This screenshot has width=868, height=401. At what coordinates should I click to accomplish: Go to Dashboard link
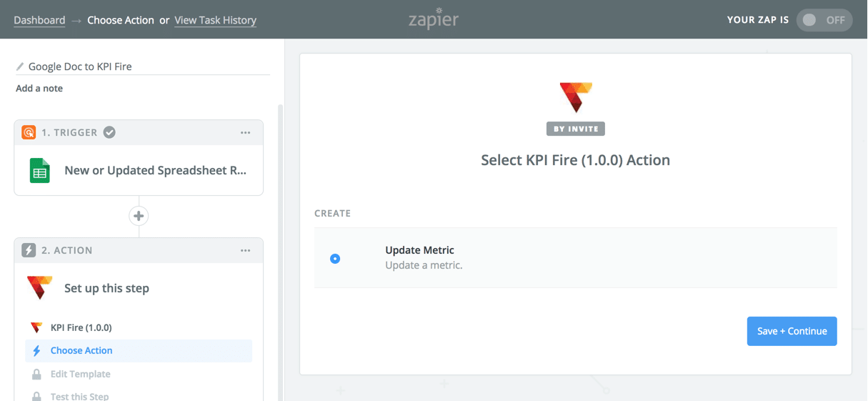click(39, 20)
